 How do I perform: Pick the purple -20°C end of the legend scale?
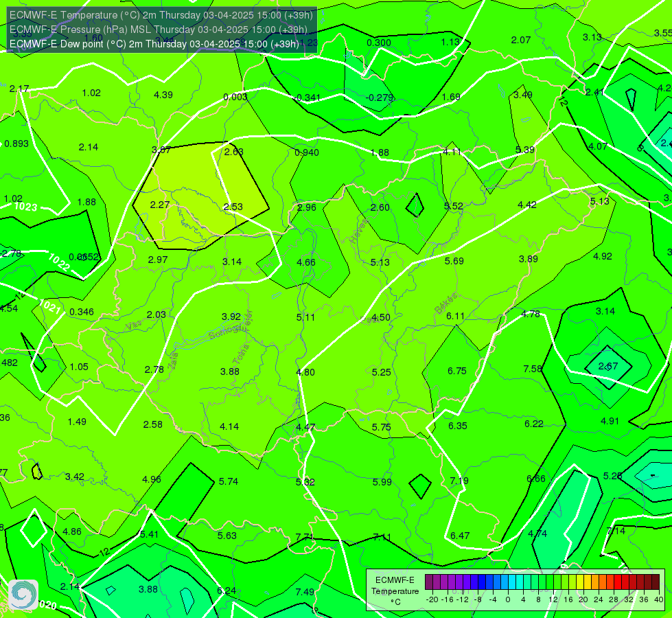point(429,582)
